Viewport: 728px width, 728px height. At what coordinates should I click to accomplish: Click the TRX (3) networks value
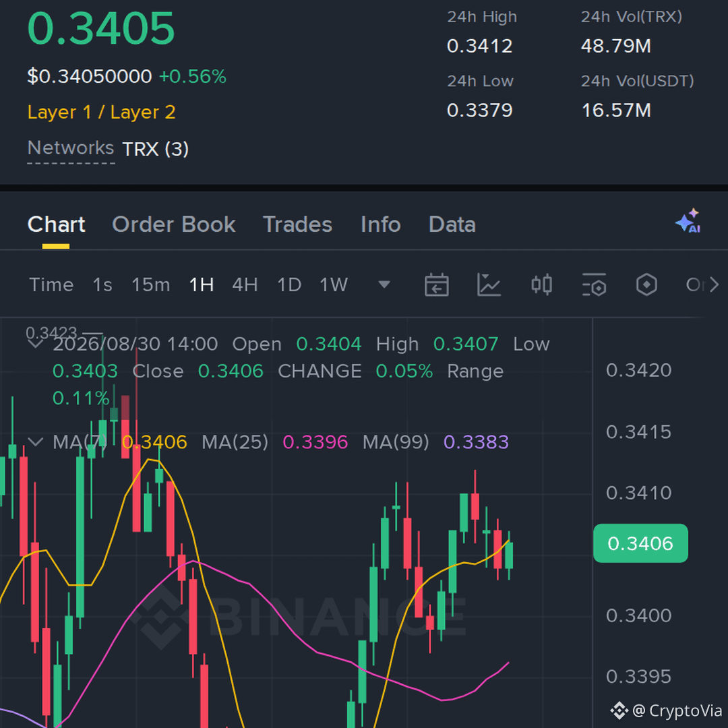pos(156,149)
